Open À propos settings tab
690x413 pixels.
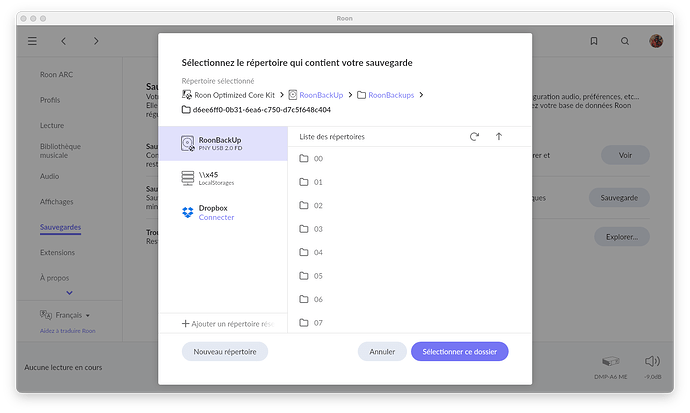pyautogui.click(x=55, y=278)
